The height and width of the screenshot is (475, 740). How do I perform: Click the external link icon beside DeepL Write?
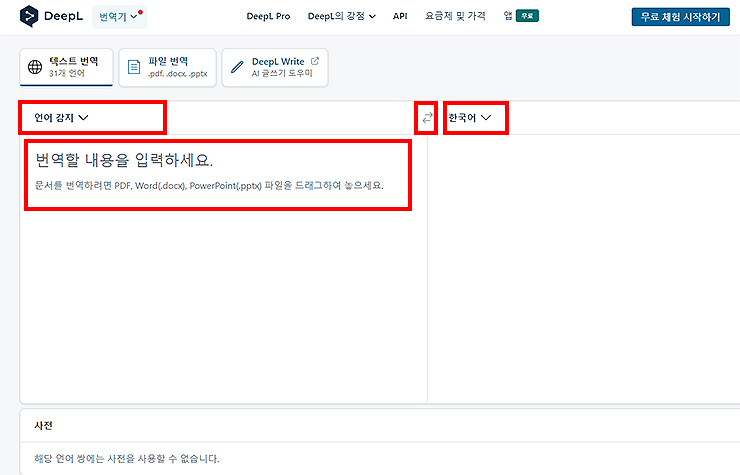click(315, 61)
